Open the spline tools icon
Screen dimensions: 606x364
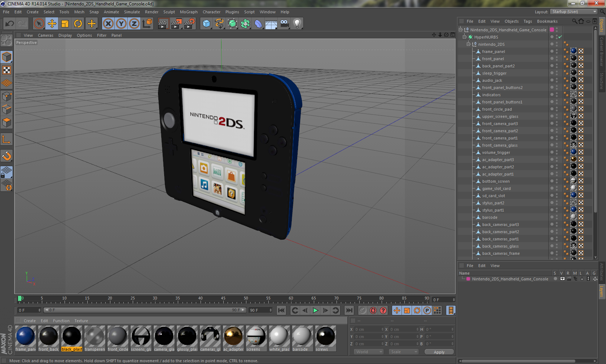click(x=219, y=24)
